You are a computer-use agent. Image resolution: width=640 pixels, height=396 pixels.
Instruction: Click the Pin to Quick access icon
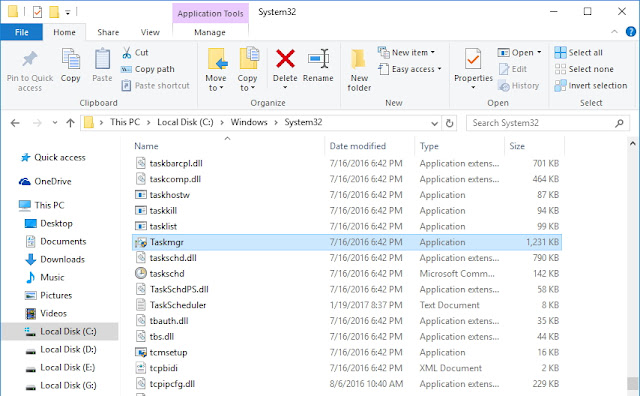coord(29,59)
